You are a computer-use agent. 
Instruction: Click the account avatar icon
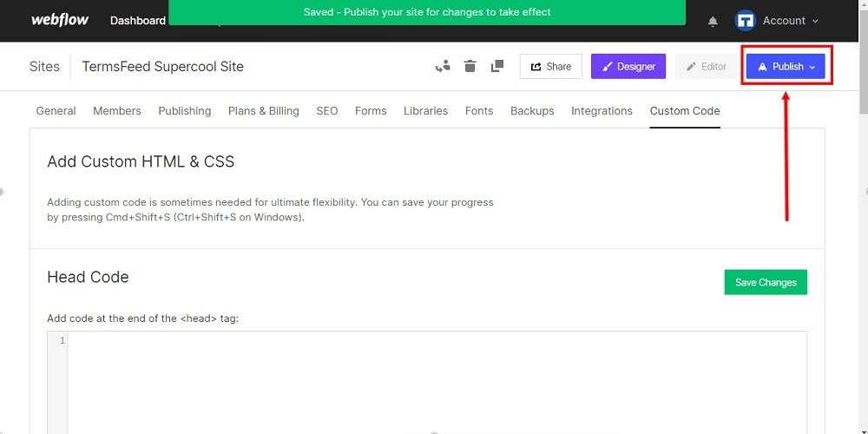click(x=745, y=21)
